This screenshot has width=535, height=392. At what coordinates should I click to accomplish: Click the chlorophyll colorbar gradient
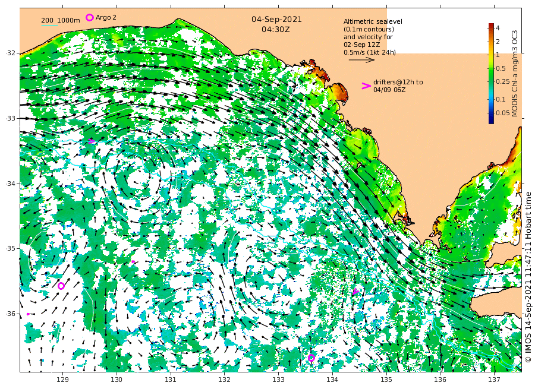(491, 73)
